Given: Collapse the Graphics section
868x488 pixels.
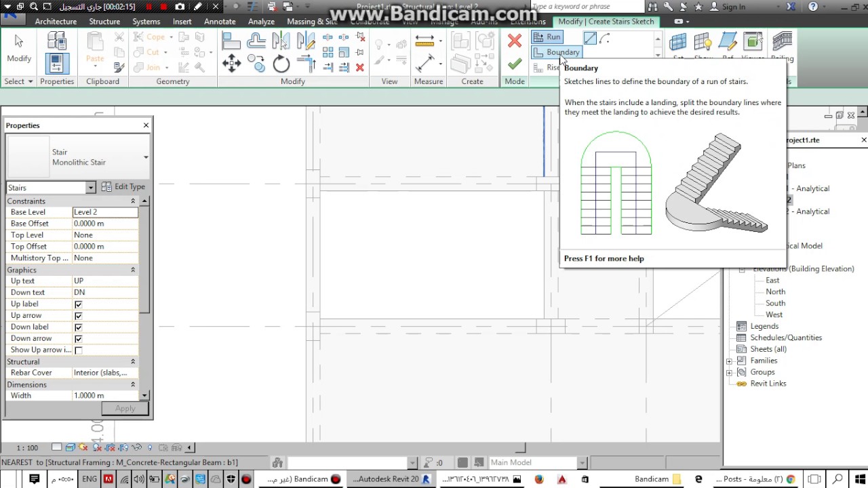Looking at the screenshot, I should (133, 270).
